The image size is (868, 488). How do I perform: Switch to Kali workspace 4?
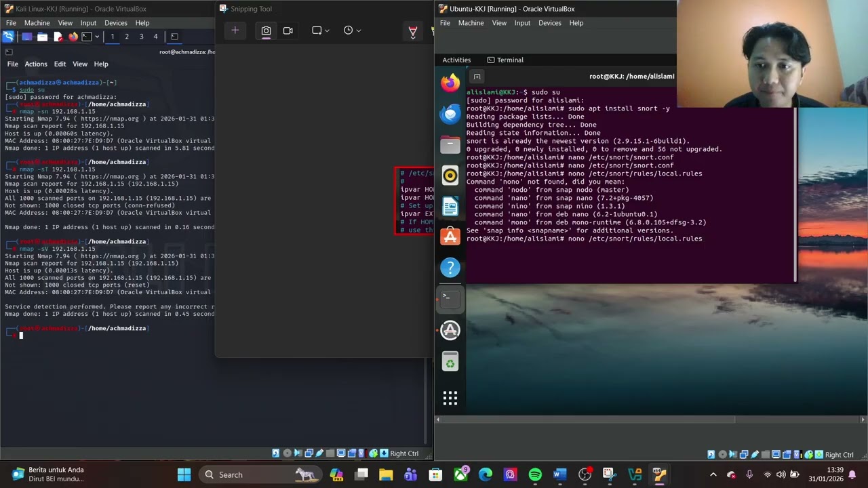coord(155,37)
